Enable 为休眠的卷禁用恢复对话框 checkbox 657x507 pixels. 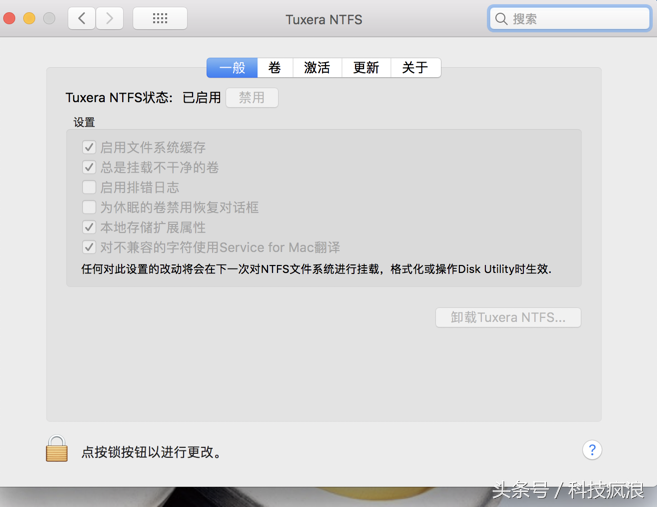tap(89, 207)
